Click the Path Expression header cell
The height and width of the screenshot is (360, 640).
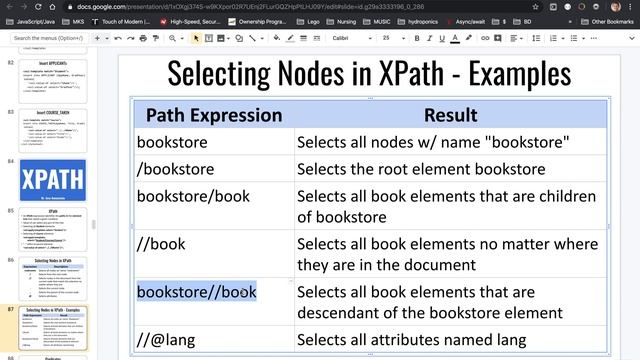[214, 115]
